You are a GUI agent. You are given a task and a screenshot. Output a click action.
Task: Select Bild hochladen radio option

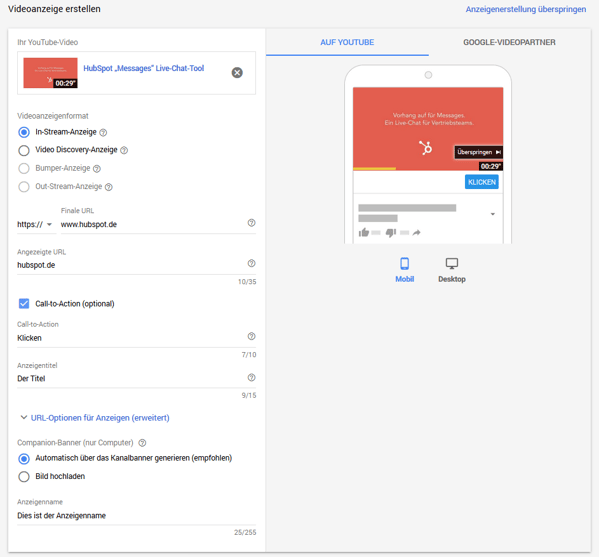click(x=24, y=476)
